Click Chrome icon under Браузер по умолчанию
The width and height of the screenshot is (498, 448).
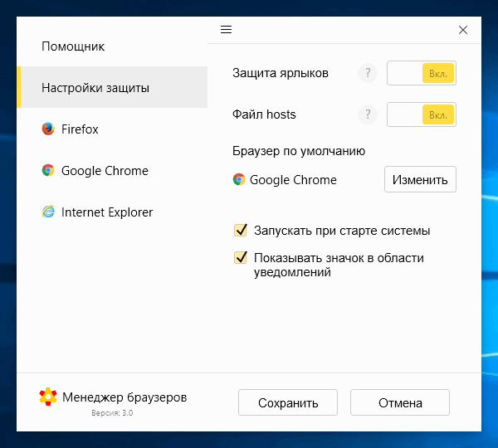click(x=239, y=179)
